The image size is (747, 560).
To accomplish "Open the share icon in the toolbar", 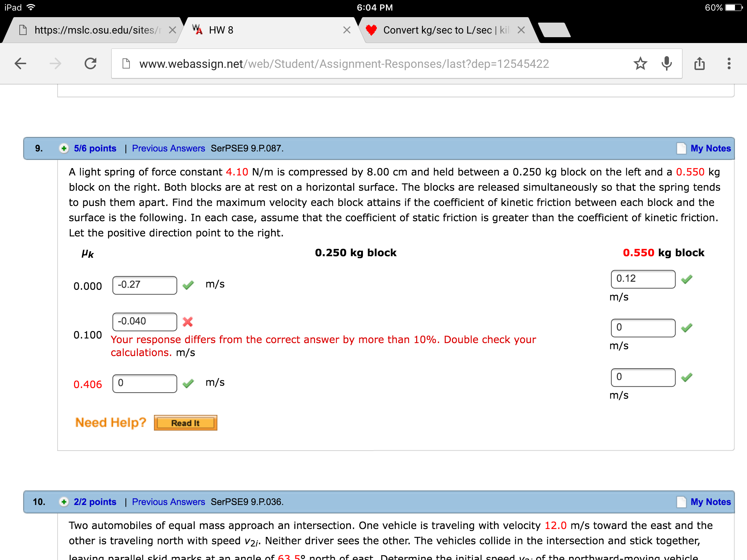I will [x=700, y=64].
